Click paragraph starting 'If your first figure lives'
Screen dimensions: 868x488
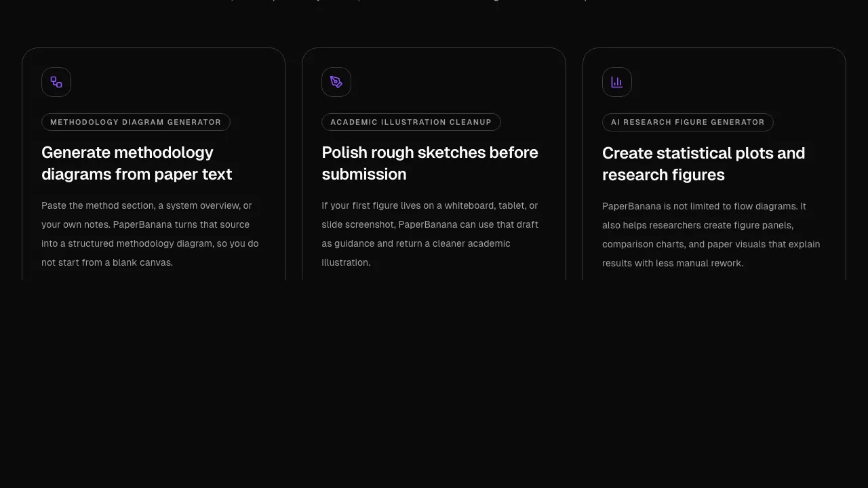tap(430, 234)
